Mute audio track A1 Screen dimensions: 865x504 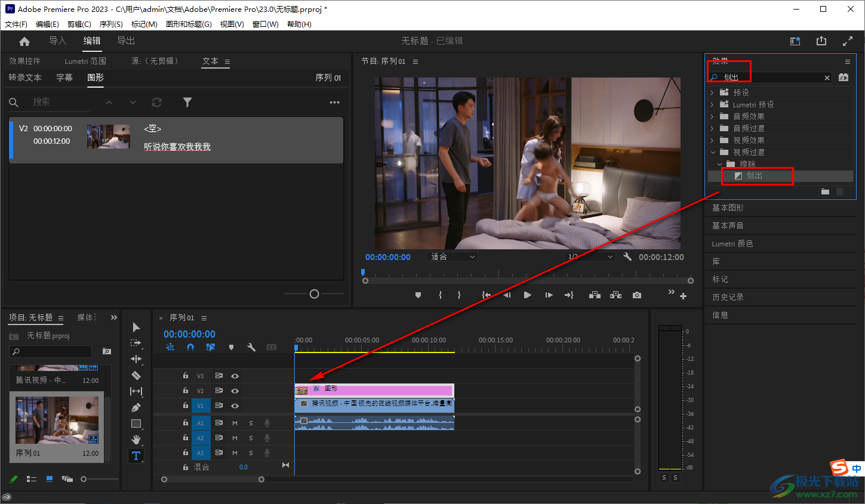235,423
